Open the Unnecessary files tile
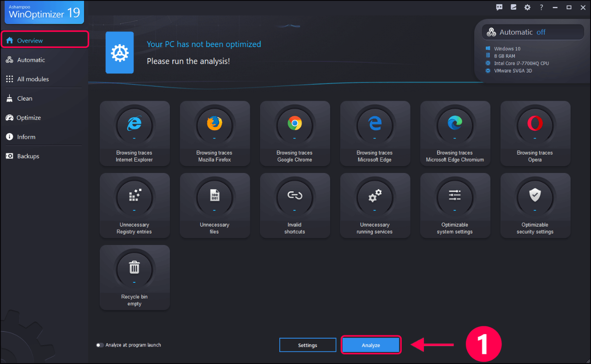591x364 pixels. pyautogui.click(x=215, y=205)
